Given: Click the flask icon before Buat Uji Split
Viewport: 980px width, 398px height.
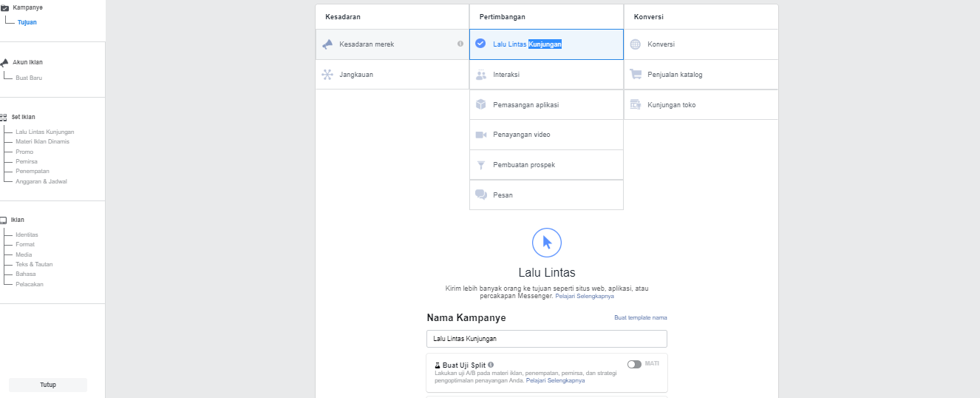Looking at the screenshot, I should click(x=438, y=365).
